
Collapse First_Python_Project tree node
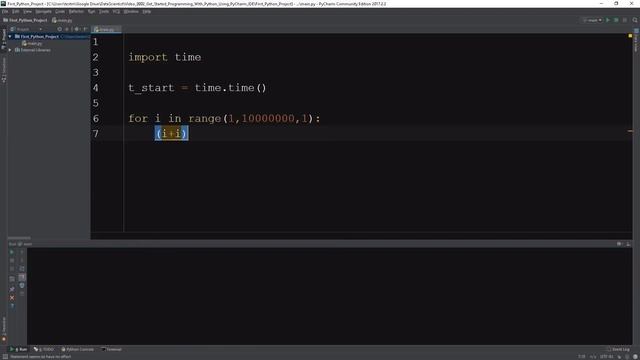click(x=10, y=37)
